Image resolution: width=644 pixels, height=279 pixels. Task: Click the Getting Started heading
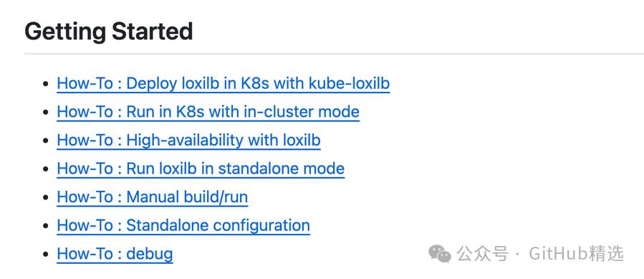tap(109, 32)
